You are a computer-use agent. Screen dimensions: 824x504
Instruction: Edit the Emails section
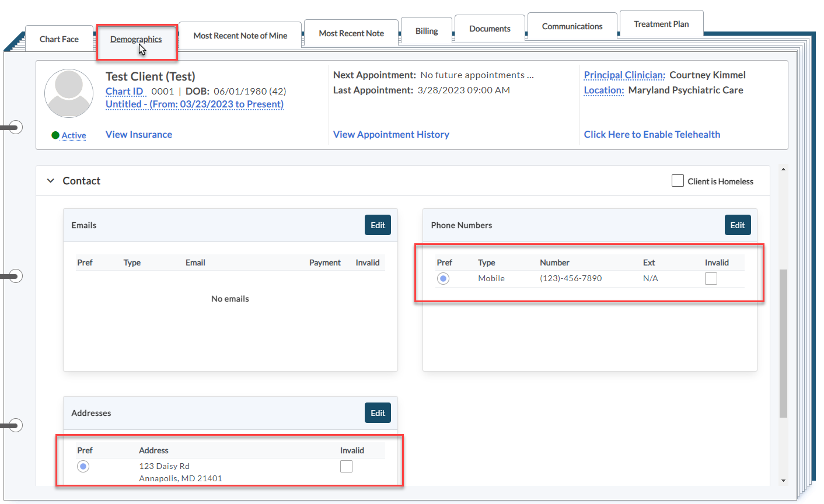pos(378,225)
